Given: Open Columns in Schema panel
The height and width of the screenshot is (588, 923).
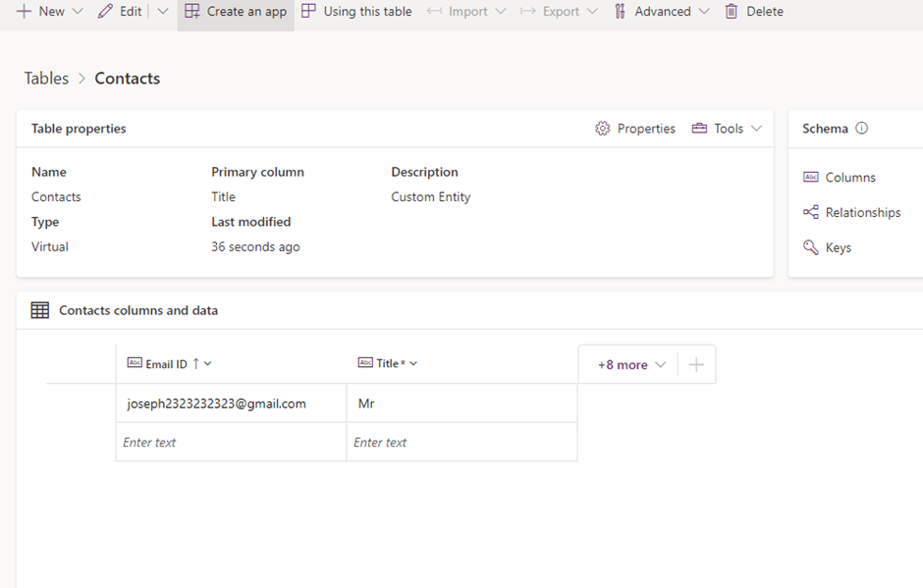Looking at the screenshot, I should pos(849,178).
